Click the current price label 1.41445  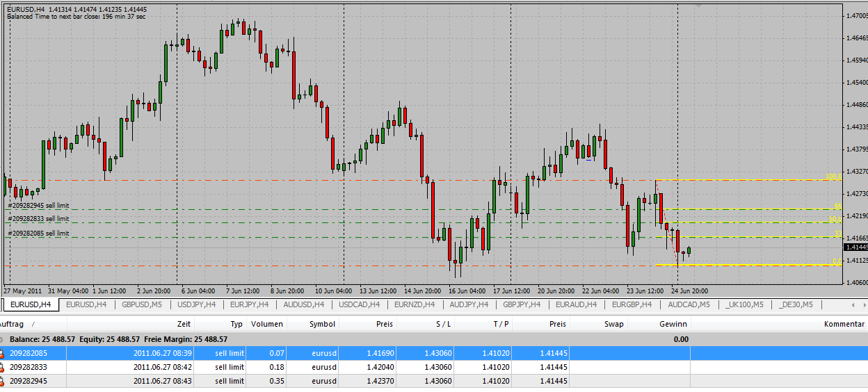tap(855, 247)
